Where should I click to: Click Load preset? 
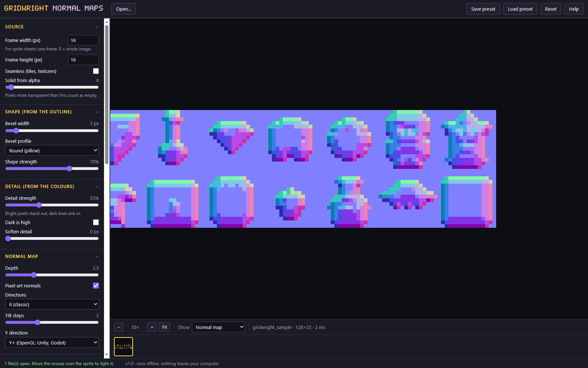click(x=520, y=9)
